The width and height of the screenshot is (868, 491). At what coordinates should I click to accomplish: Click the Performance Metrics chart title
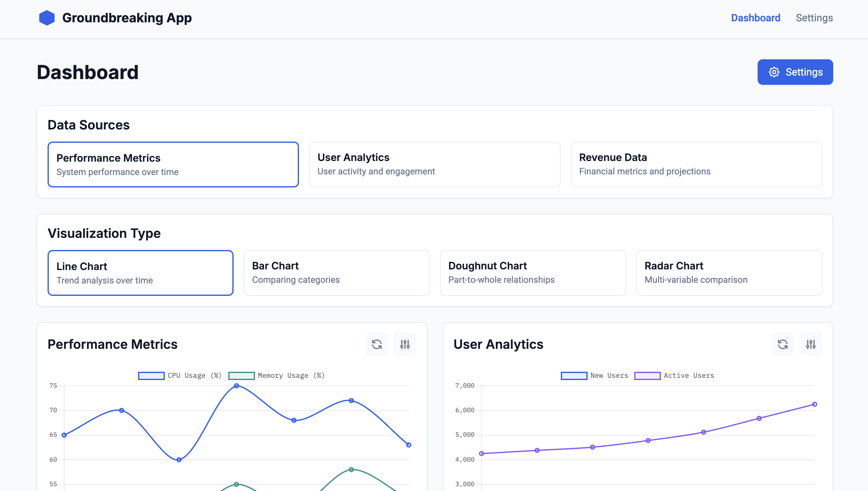[x=112, y=344]
